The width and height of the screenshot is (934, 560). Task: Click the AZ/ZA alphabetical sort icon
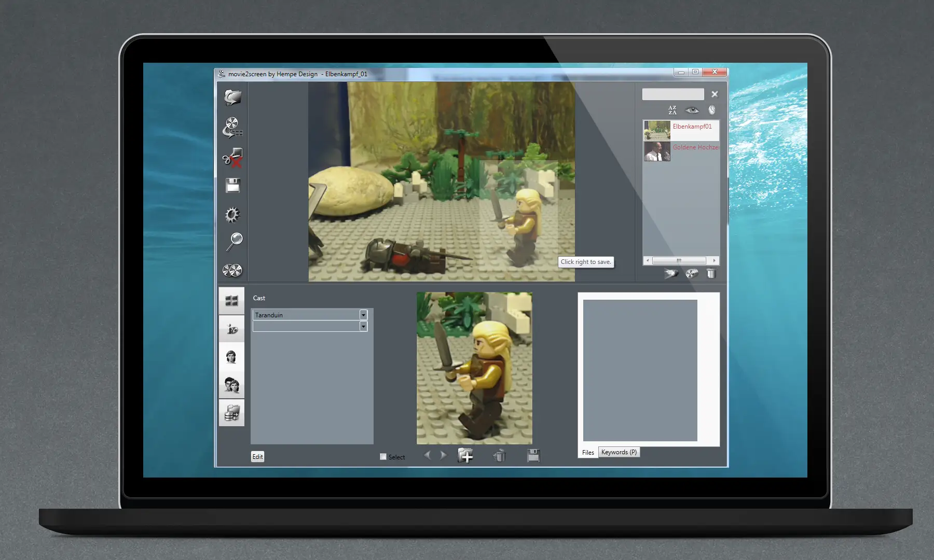(x=672, y=110)
